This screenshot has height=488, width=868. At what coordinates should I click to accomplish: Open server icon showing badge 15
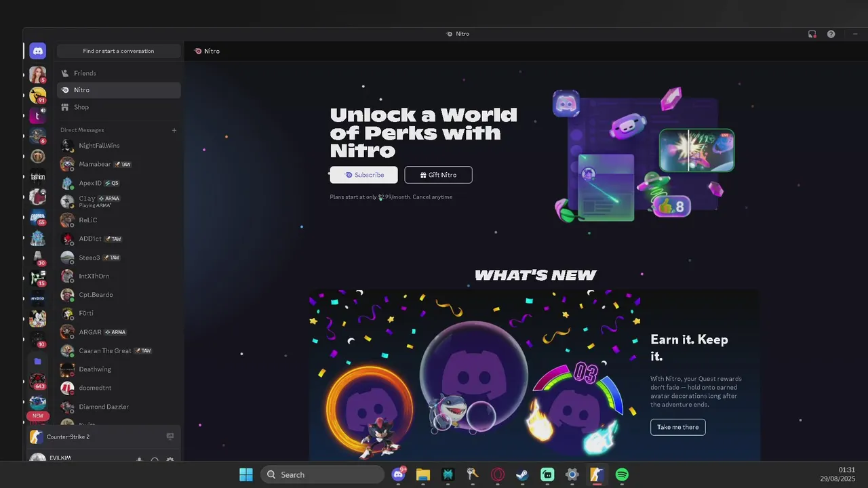(x=37, y=279)
